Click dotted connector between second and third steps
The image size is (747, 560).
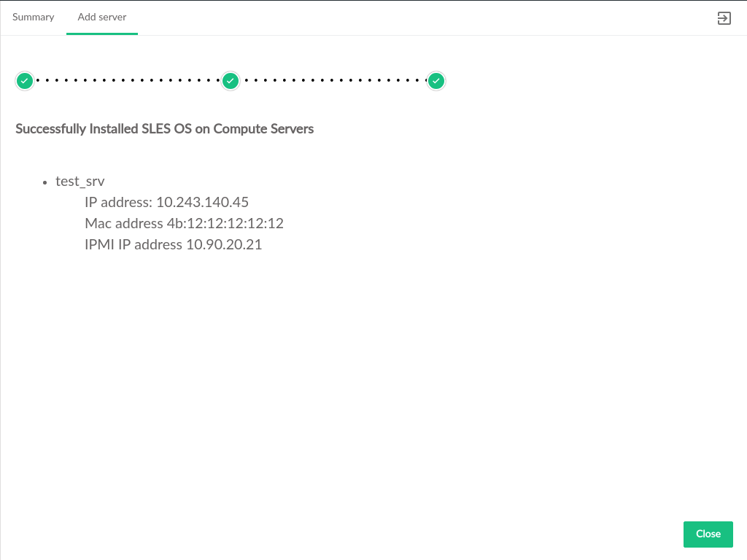333,80
